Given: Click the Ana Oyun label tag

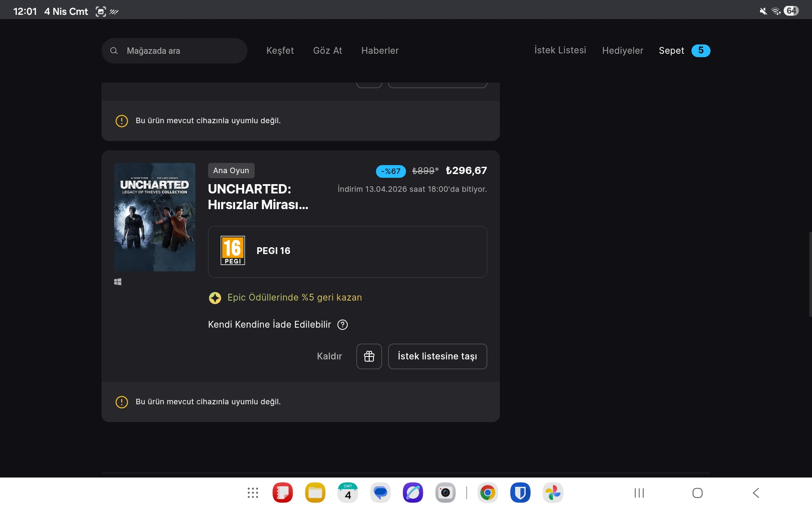Looking at the screenshot, I should [231, 171].
